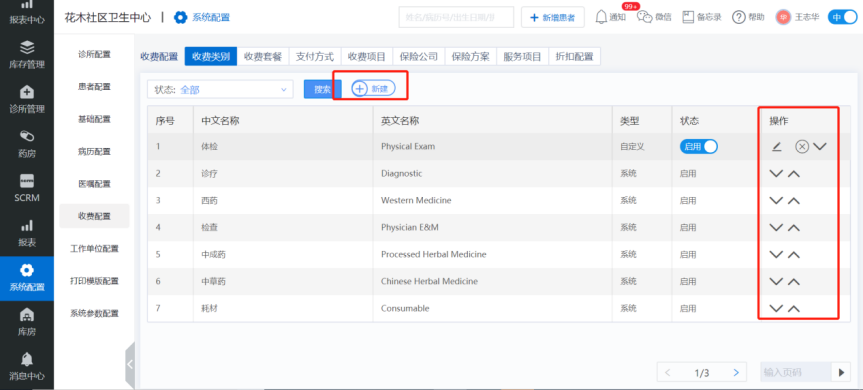
Task: Select 收费配置 menu item
Action: tap(95, 216)
